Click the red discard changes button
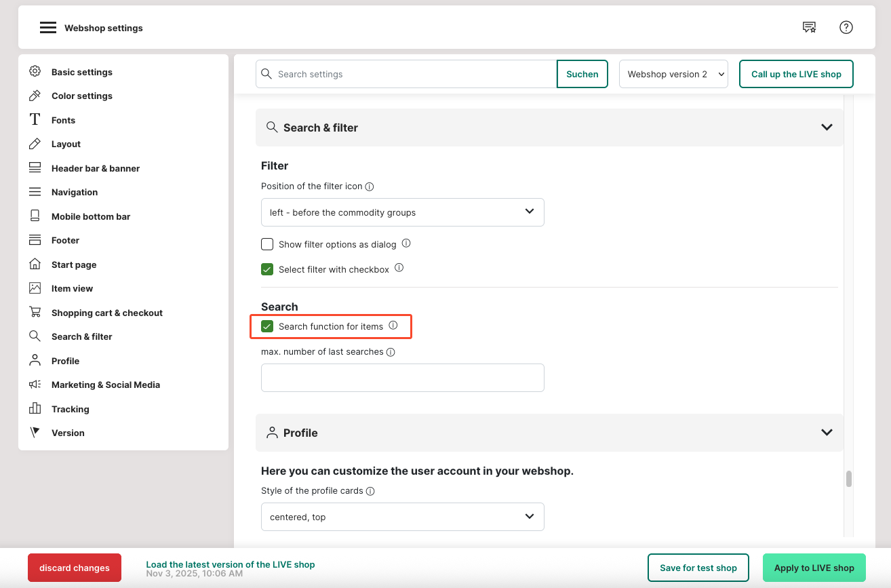891x588 pixels. click(75, 568)
